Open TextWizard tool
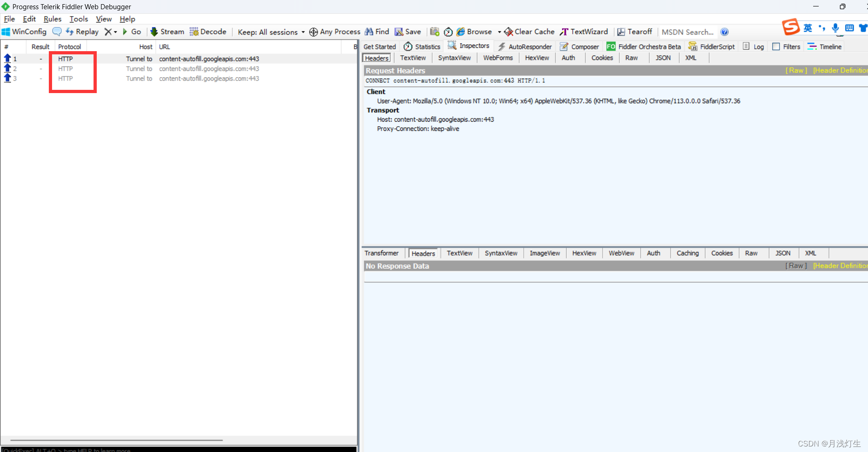The image size is (868, 452). point(584,32)
